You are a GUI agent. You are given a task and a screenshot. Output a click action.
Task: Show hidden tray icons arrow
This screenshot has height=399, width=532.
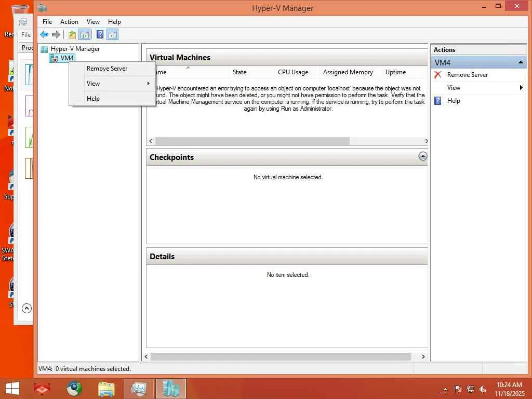445,390
